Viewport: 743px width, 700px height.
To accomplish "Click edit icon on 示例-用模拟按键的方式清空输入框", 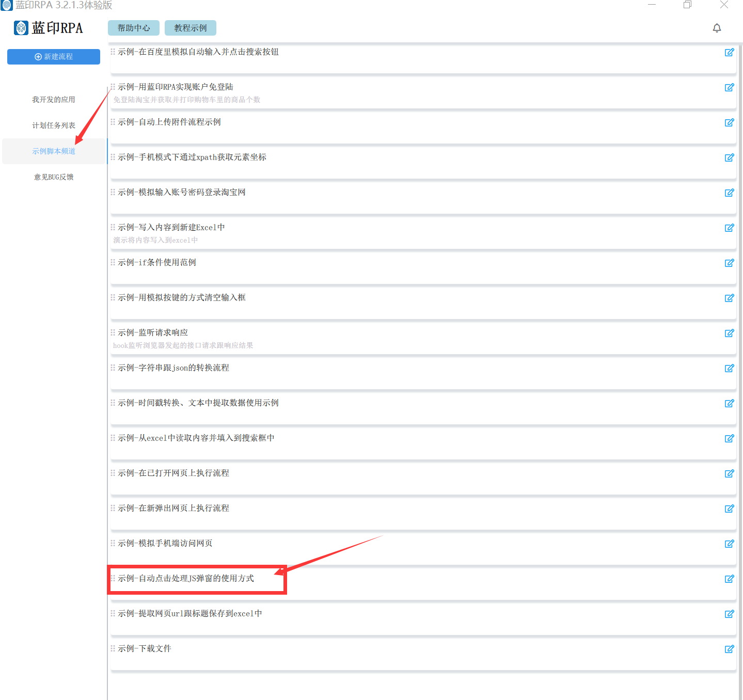I will tap(729, 298).
